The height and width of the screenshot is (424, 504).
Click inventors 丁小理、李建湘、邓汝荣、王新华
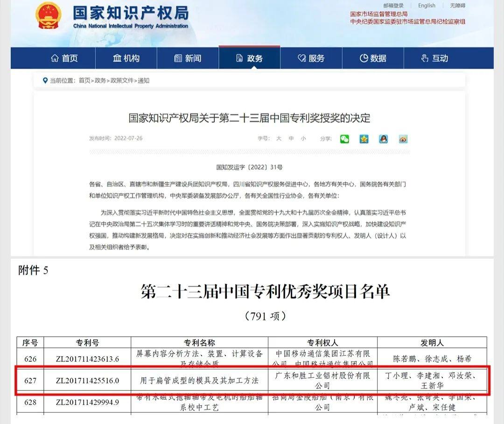coord(432,380)
